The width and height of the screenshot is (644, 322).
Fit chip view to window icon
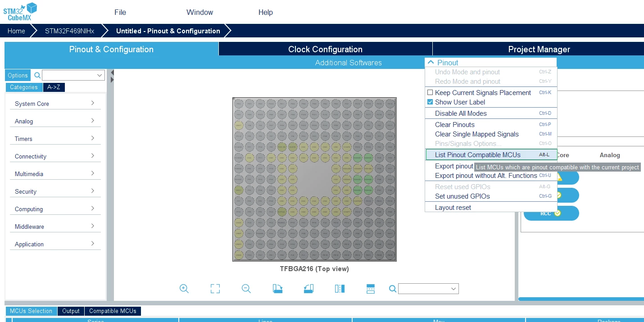[x=215, y=289]
